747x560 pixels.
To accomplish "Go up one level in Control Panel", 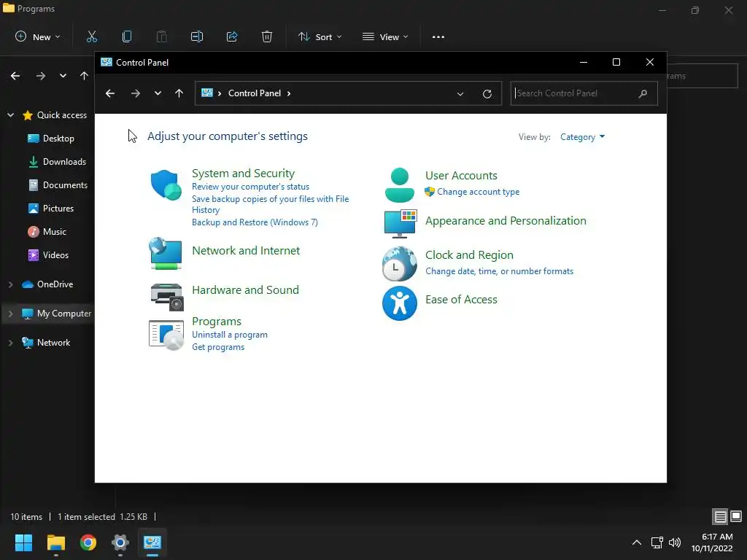I will pyautogui.click(x=179, y=93).
